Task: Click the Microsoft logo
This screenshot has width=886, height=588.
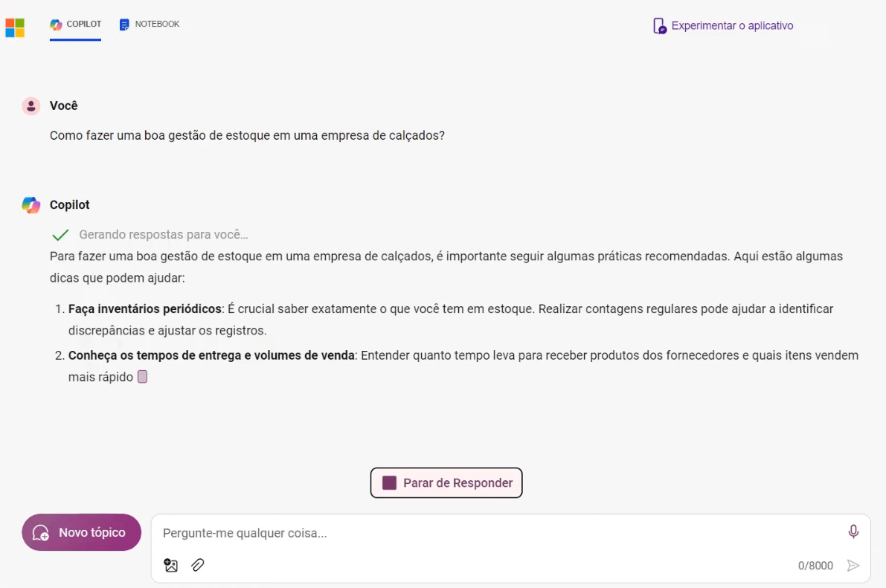Action: 15,28
